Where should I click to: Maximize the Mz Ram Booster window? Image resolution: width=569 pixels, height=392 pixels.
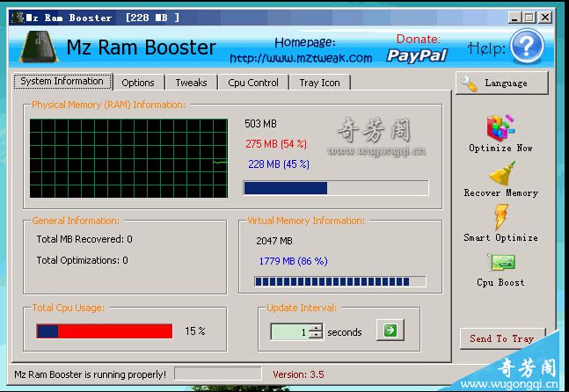(529, 18)
